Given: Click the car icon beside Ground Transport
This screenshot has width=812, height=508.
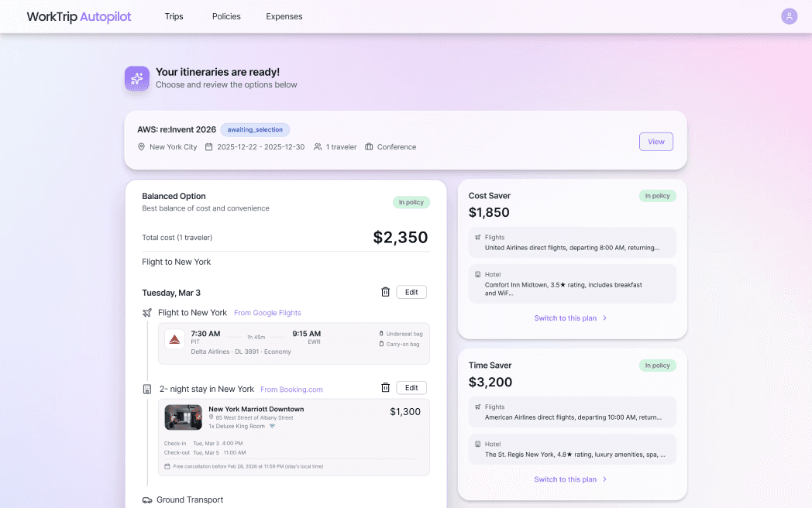Looking at the screenshot, I should tap(147, 500).
